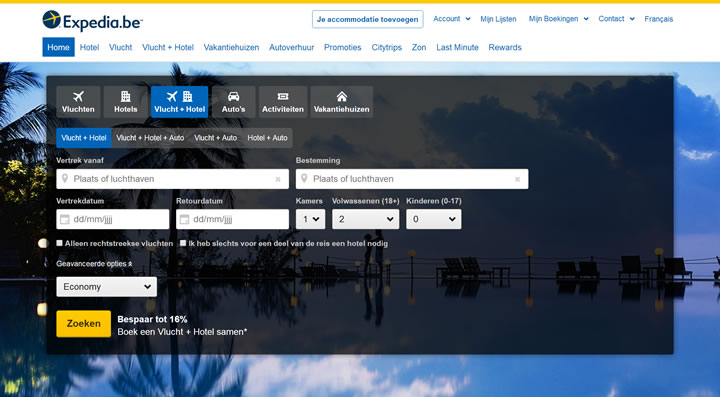The image size is (720, 397).
Task: Enable Alleen rechtstreekse vluchten checkbox
Action: [x=59, y=243]
